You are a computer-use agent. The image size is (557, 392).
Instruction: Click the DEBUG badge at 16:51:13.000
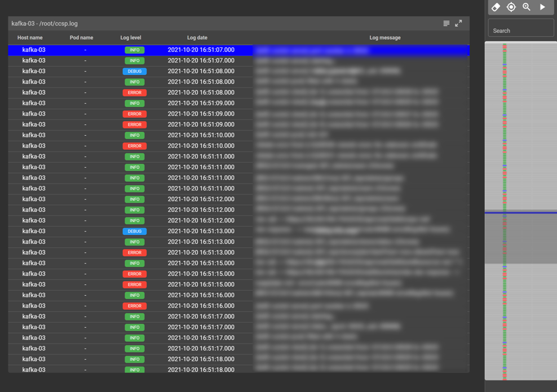pyautogui.click(x=134, y=231)
